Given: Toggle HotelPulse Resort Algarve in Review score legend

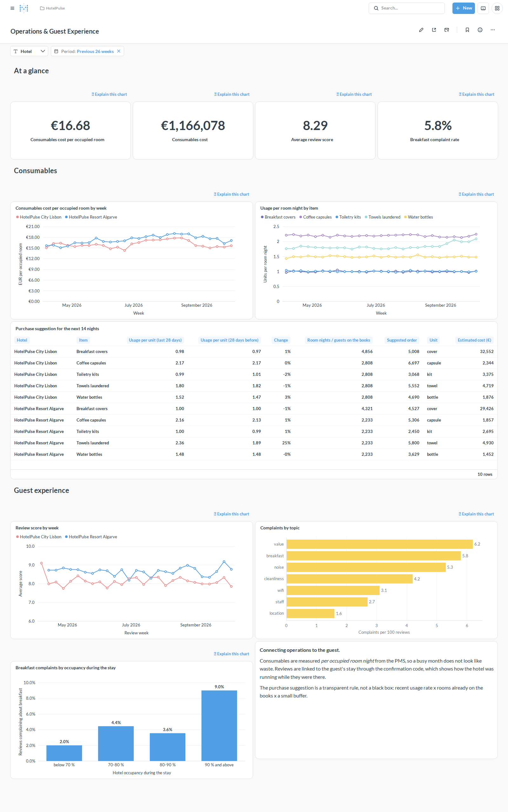Looking at the screenshot, I should click(x=91, y=537).
